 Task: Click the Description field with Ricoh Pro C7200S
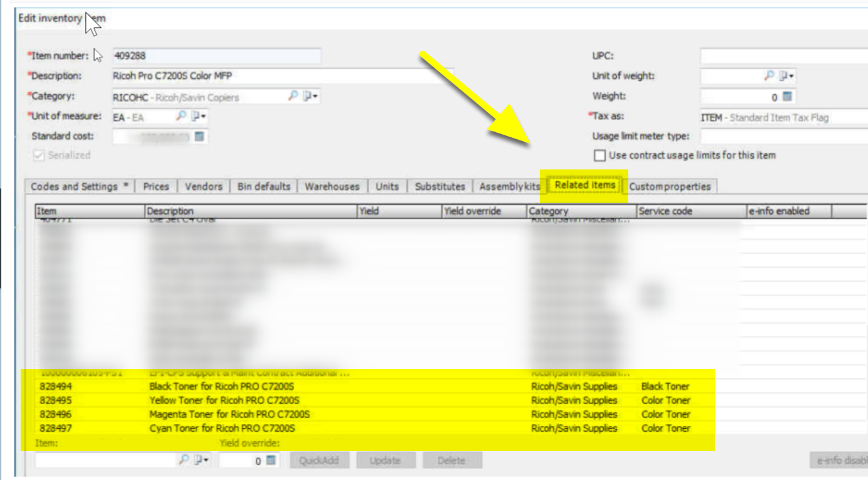(282, 76)
